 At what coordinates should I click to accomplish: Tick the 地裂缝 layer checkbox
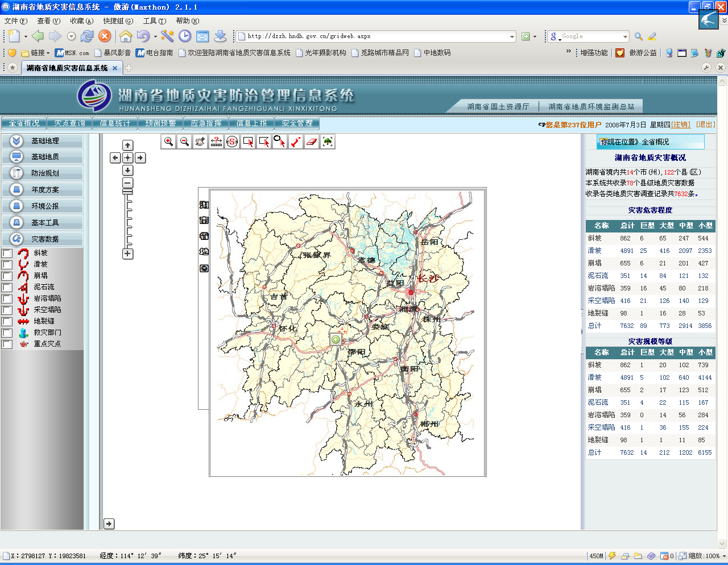click(7, 322)
